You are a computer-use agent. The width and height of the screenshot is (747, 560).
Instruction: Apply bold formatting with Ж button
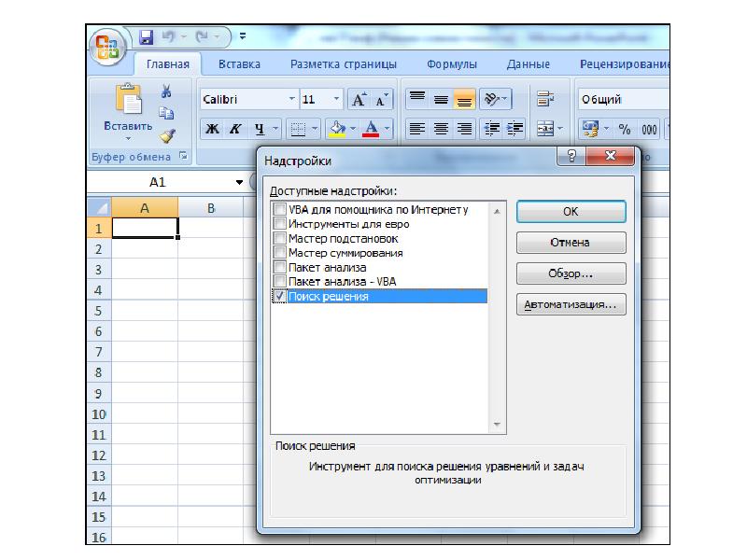point(212,129)
